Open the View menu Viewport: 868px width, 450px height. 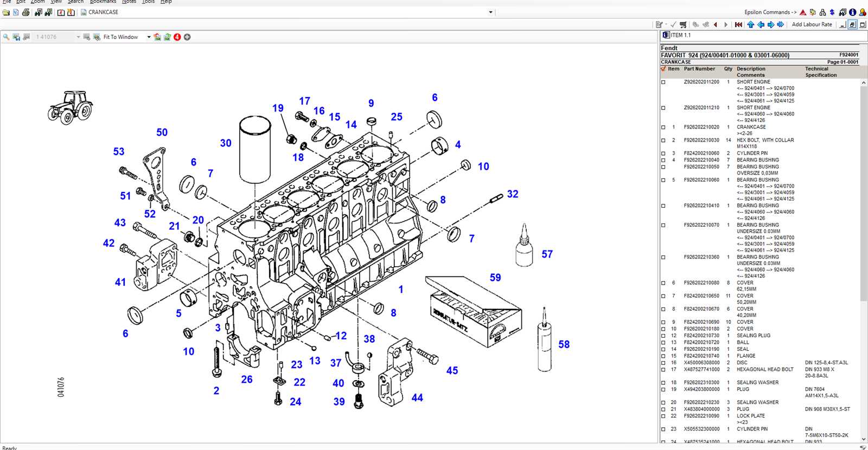(x=56, y=2)
